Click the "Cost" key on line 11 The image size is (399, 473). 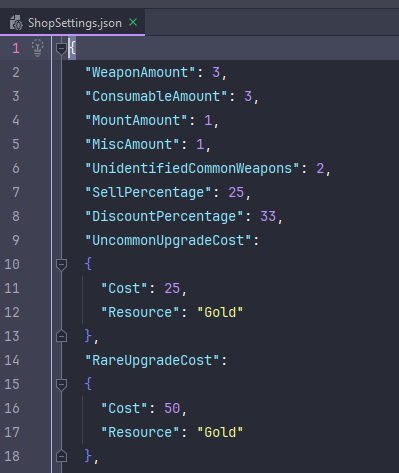124,288
